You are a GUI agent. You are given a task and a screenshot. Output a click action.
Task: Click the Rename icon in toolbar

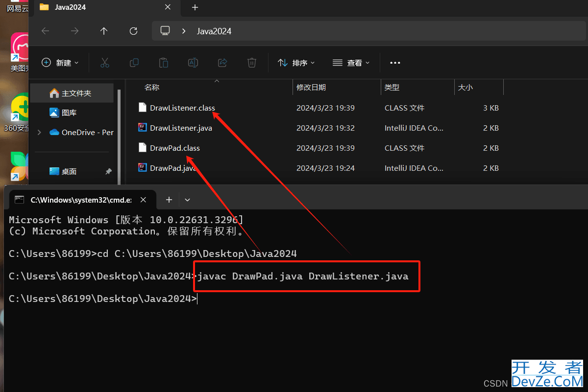[193, 63]
